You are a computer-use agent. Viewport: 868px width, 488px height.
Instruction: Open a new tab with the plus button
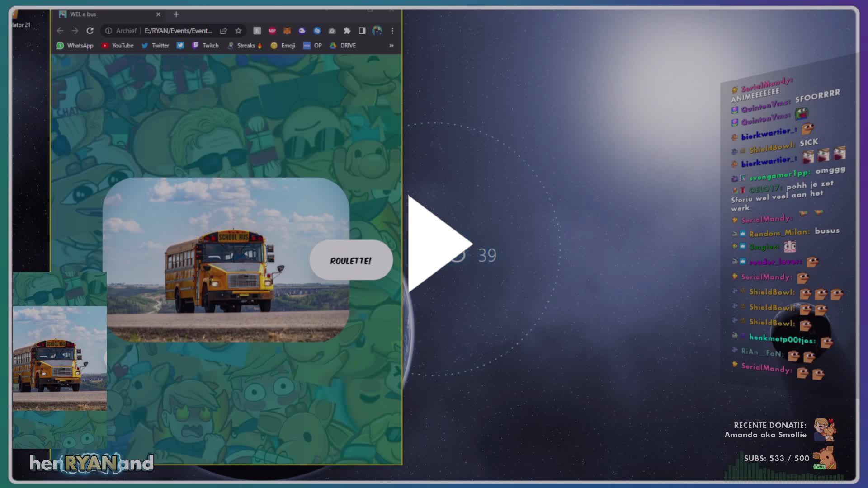point(176,14)
